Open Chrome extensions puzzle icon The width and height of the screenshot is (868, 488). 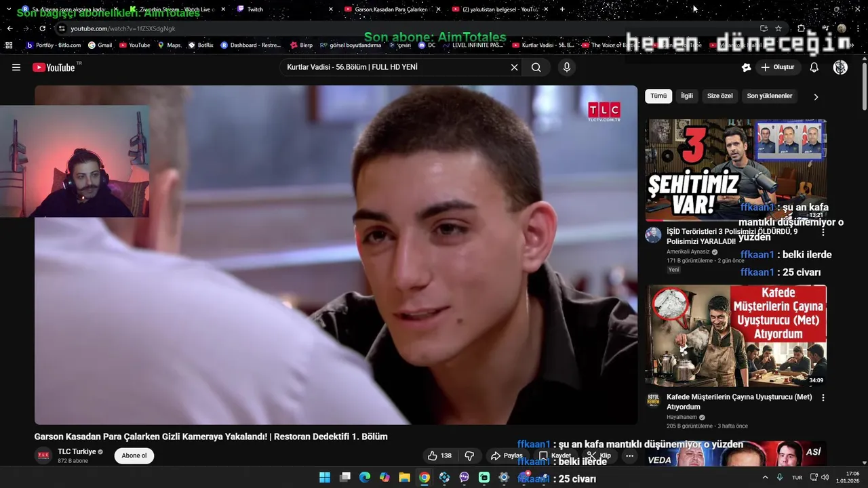[x=802, y=28]
